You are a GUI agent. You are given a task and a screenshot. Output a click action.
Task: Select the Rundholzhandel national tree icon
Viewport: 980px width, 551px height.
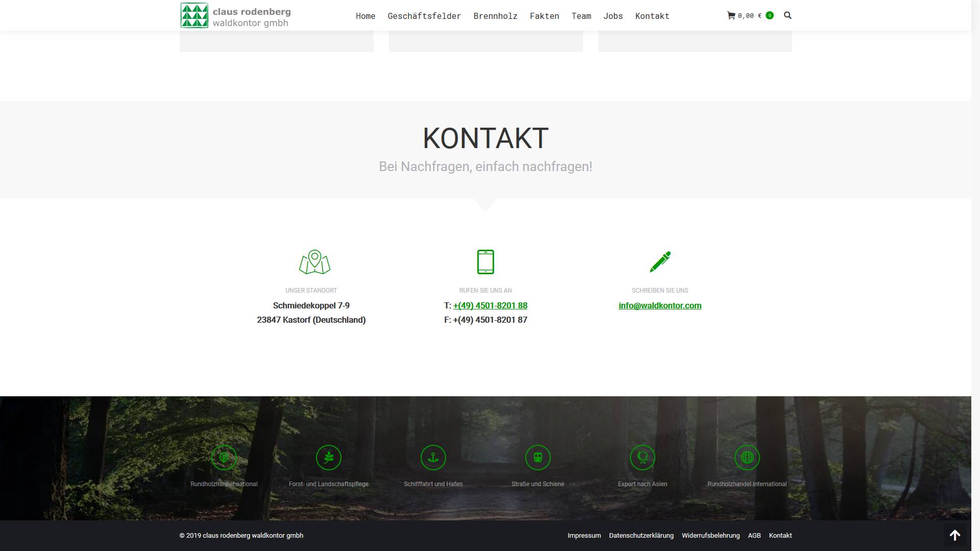point(224,457)
